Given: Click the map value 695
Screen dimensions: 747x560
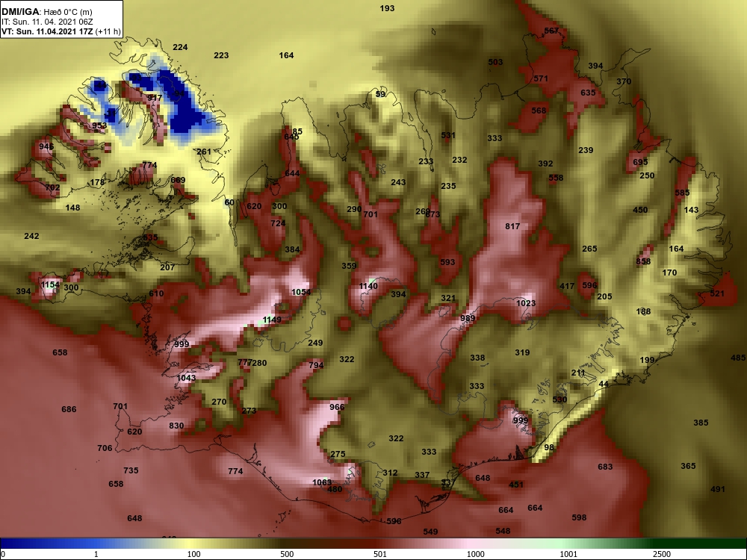Looking at the screenshot, I should pos(640,162).
